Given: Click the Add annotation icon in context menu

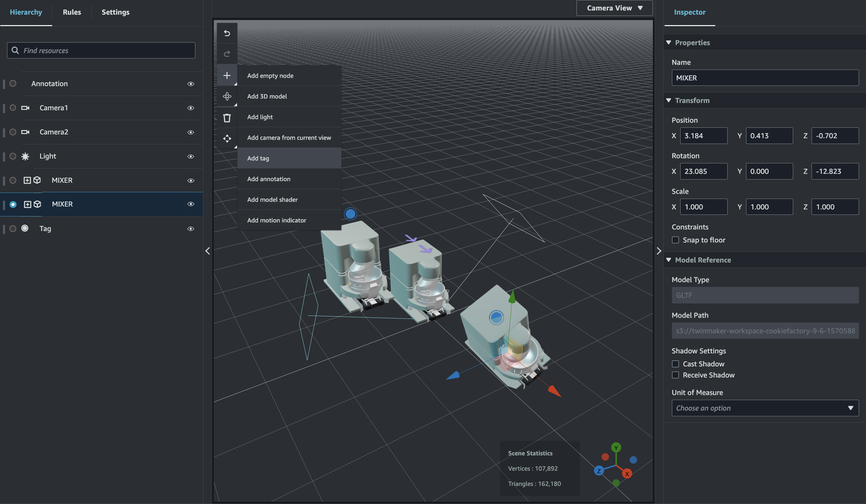Looking at the screenshot, I should pyautogui.click(x=269, y=179).
